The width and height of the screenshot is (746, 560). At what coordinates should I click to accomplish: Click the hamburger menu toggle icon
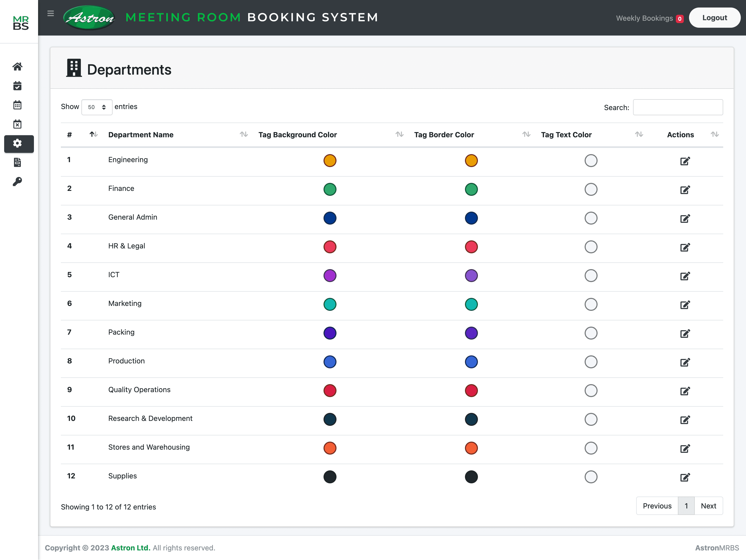[51, 13]
